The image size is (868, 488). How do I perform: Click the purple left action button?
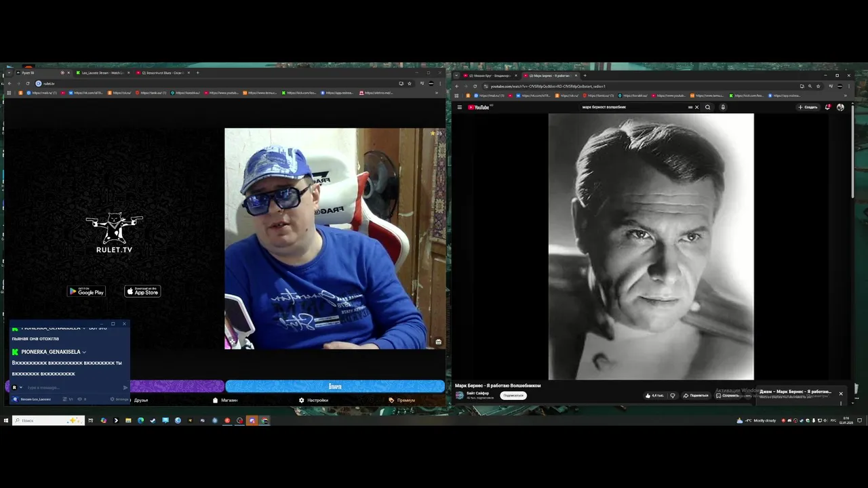176,386
